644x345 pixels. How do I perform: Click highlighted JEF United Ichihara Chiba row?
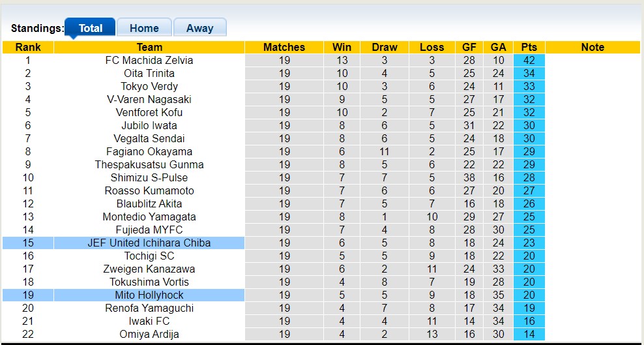click(x=149, y=243)
